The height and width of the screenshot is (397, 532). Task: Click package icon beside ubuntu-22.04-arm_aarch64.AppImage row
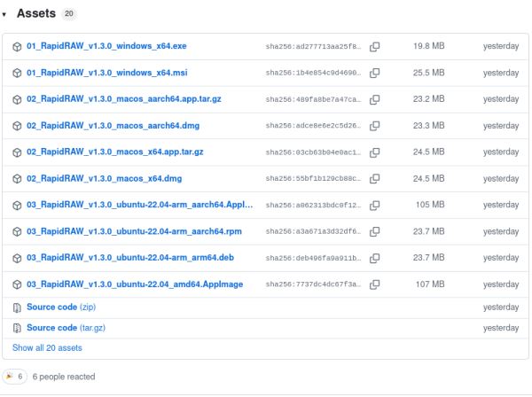point(17,205)
